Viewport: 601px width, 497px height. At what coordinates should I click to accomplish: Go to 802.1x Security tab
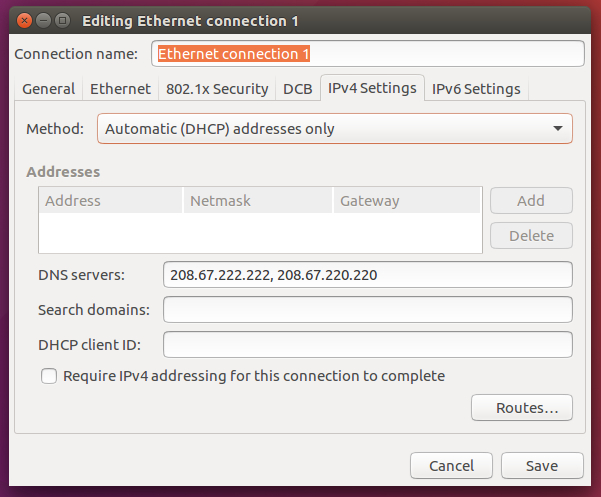(216, 89)
